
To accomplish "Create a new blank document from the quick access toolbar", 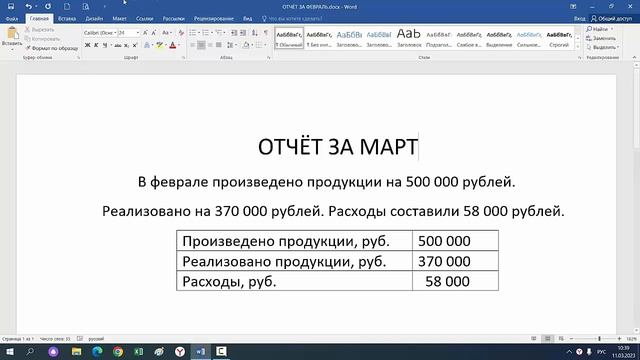I will 67,7.
